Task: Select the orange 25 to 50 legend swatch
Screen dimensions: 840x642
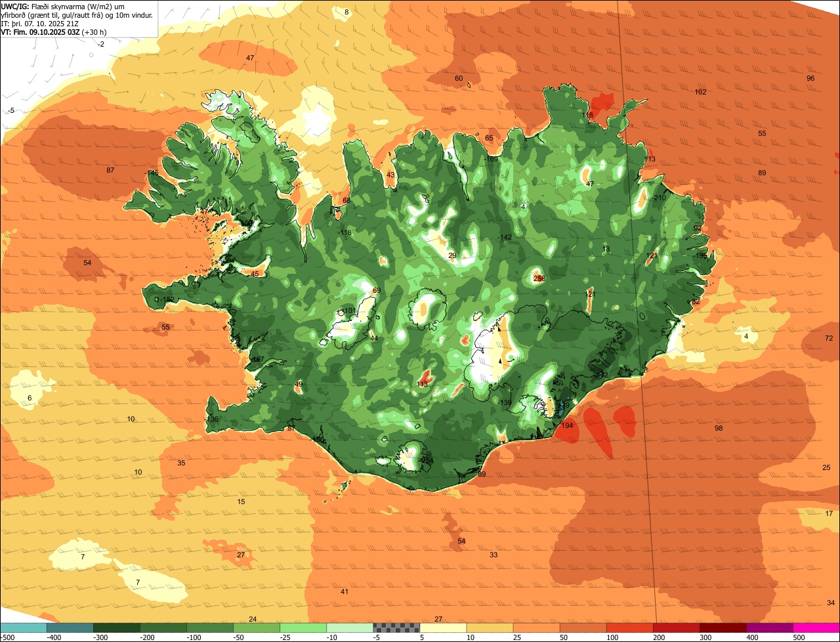Action: pyautogui.click(x=536, y=628)
